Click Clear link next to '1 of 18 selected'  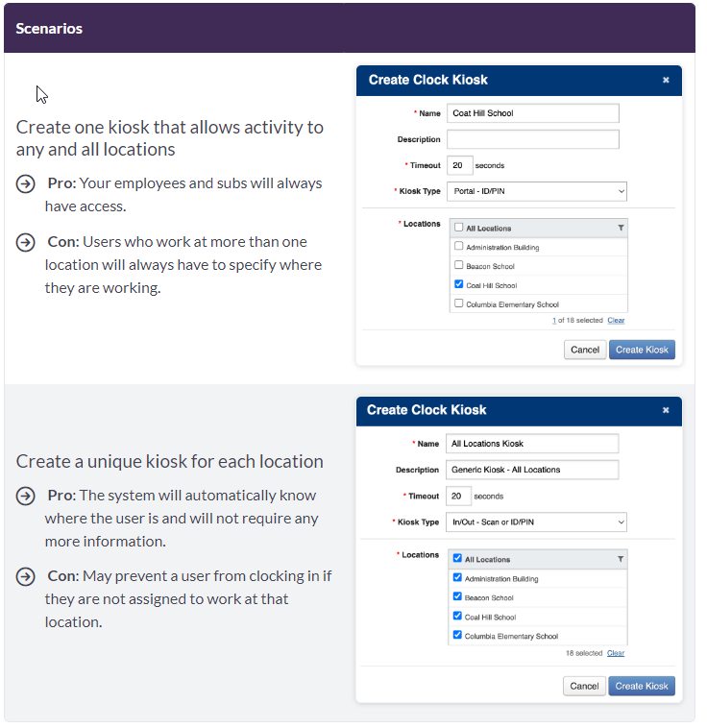(x=616, y=320)
